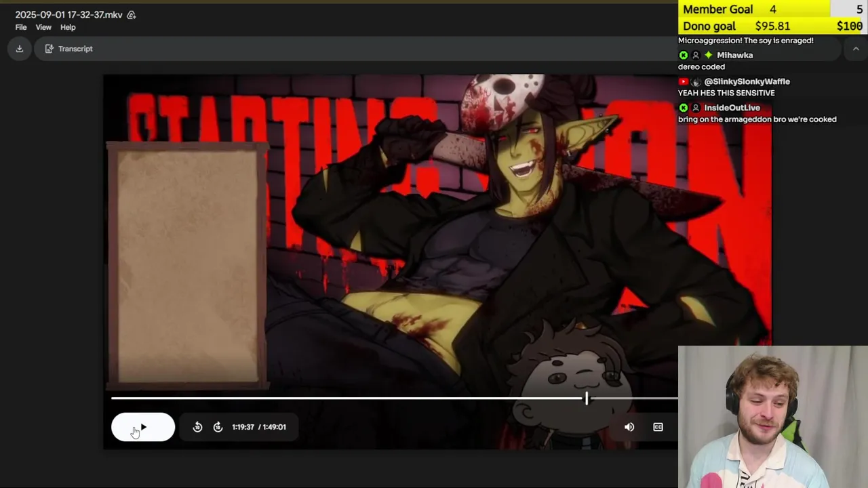Click chat username Mihawka
This screenshot has height=488, width=868.
[x=734, y=55]
